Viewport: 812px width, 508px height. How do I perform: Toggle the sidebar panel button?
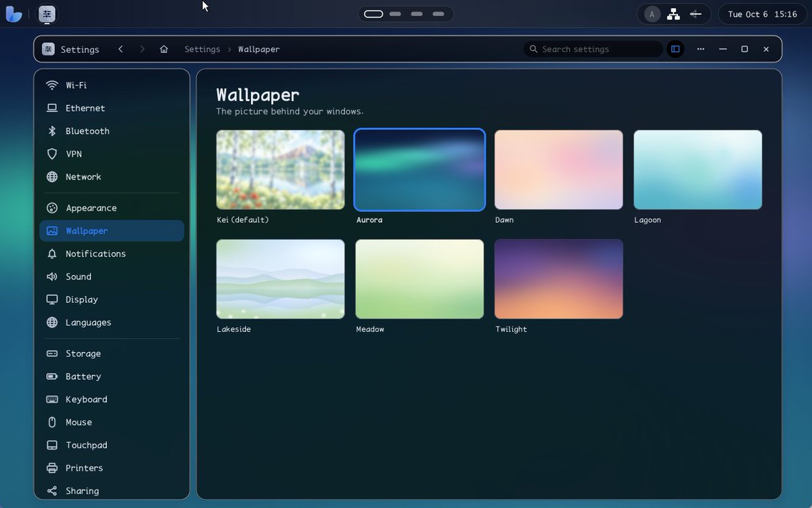(x=675, y=49)
